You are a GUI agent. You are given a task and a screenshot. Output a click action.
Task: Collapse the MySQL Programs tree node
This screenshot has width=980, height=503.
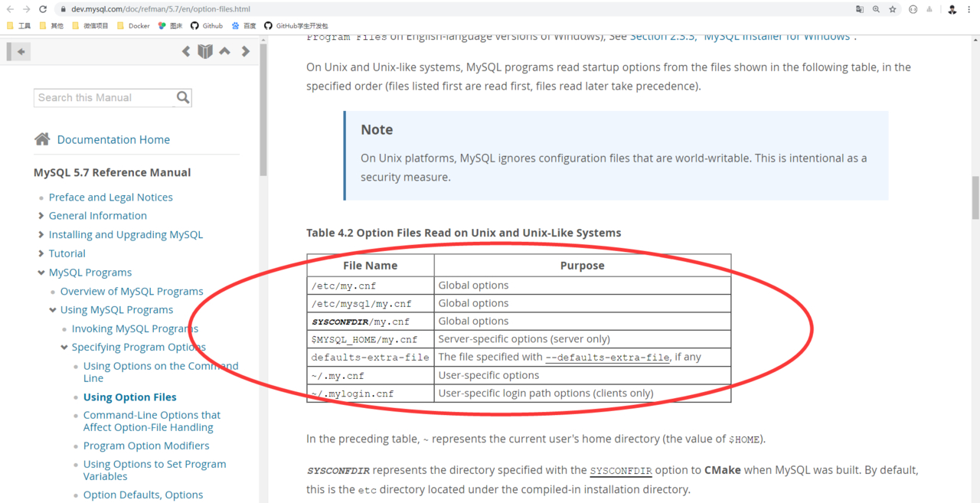pos(41,273)
